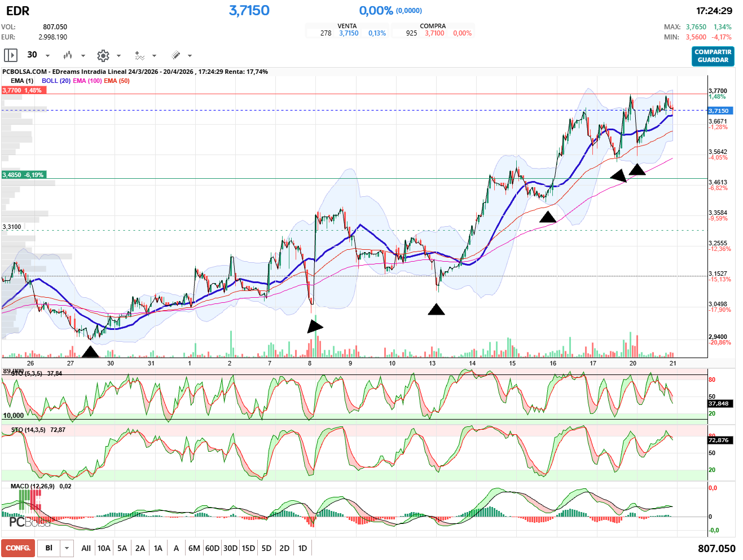The height and width of the screenshot is (560, 743).
Task: Select the pencil drawing tool icon
Action: [175, 55]
